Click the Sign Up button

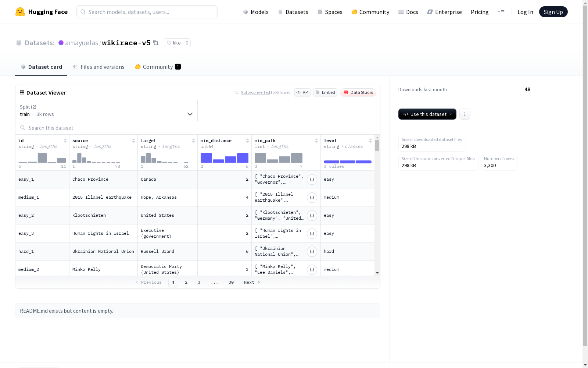coord(553,12)
